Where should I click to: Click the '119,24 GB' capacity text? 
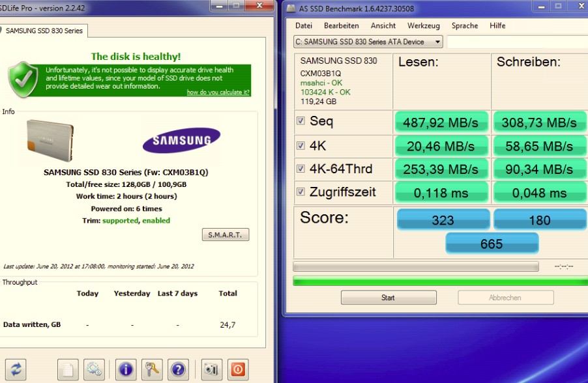[318, 102]
